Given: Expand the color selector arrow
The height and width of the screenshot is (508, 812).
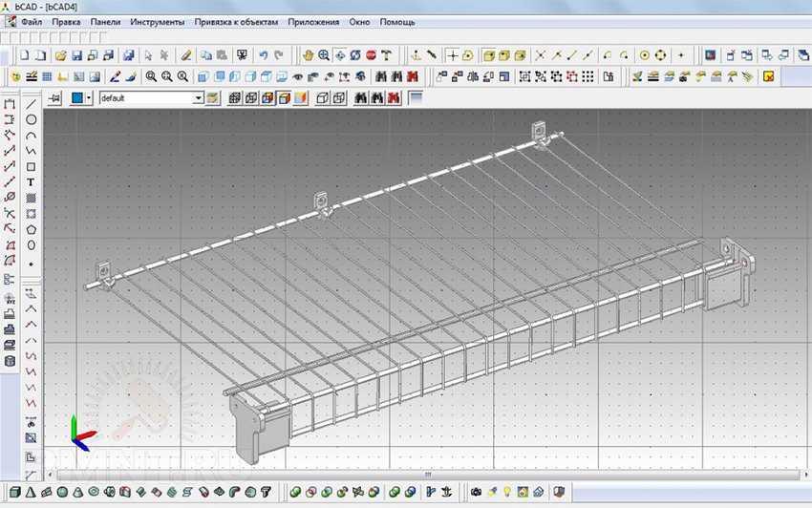Looking at the screenshot, I should coord(89,97).
